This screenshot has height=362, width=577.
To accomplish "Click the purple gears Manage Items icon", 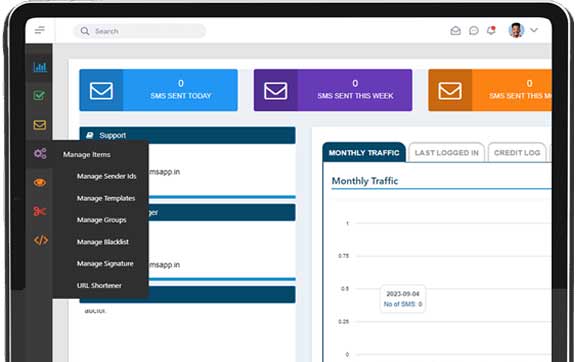I will [40, 153].
